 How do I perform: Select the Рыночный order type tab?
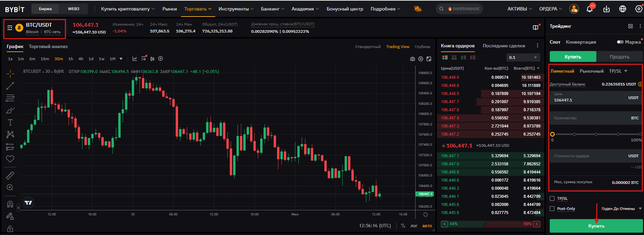click(592, 71)
